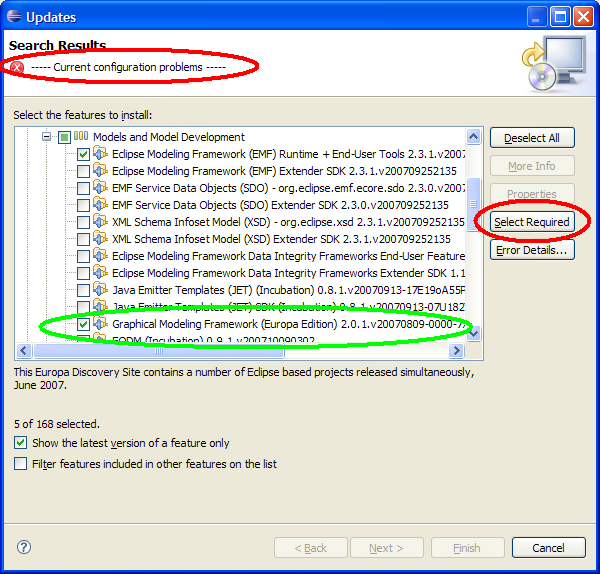This screenshot has width=600, height=574.
Task: Click the Select Required button
Action: pyautogui.click(x=532, y=222)
